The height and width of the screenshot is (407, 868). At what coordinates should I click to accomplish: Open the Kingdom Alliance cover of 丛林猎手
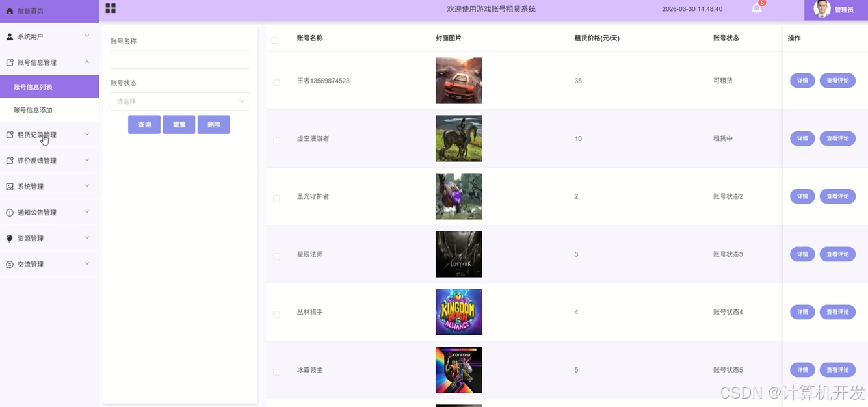459,312
